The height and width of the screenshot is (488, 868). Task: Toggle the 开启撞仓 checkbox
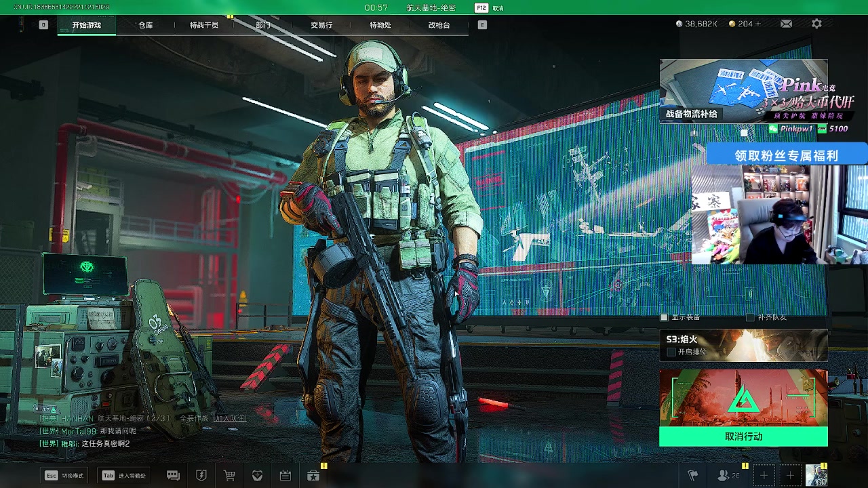tap(671, 352)
